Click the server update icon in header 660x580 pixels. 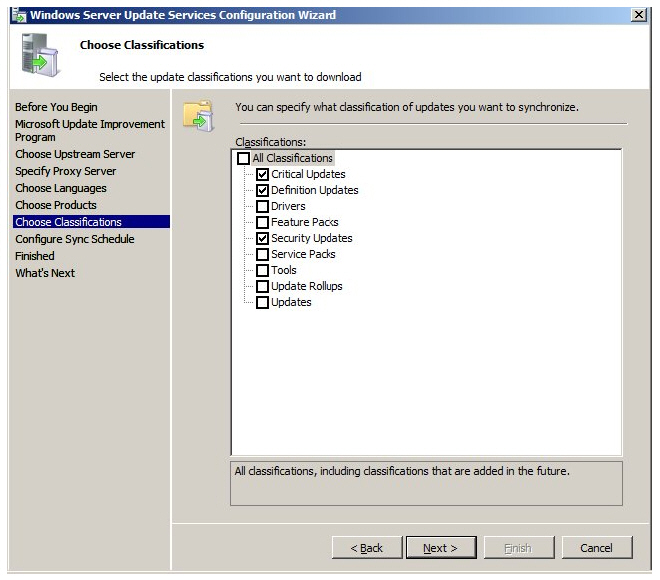[40, 55]
